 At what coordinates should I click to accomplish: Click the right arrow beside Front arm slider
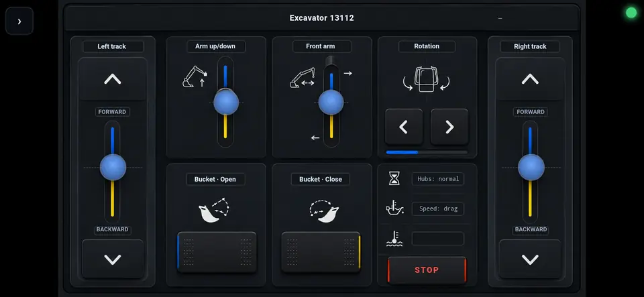tap(348, 74)
